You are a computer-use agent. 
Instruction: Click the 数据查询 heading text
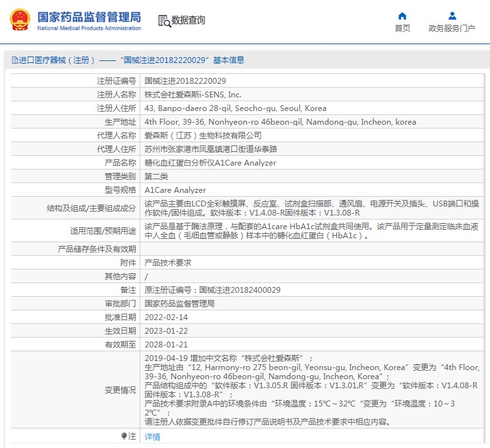click(x=189, y=21)
